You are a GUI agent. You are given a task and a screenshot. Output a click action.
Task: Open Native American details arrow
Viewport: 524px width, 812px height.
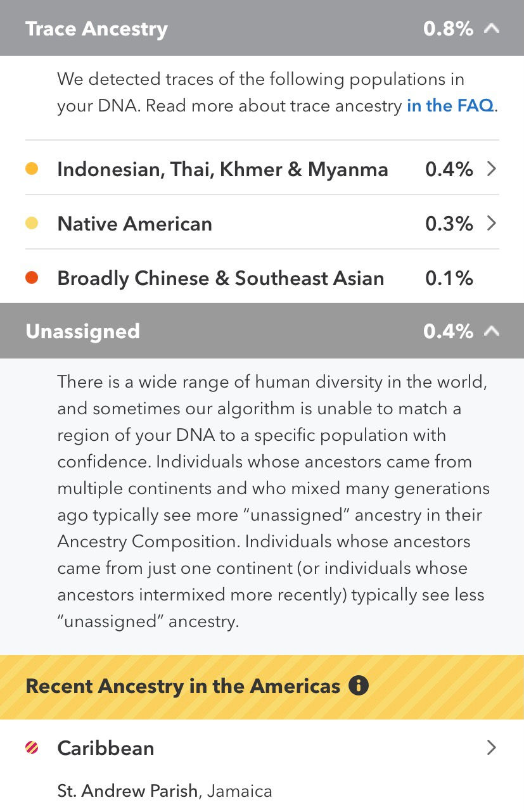[491, 223]
